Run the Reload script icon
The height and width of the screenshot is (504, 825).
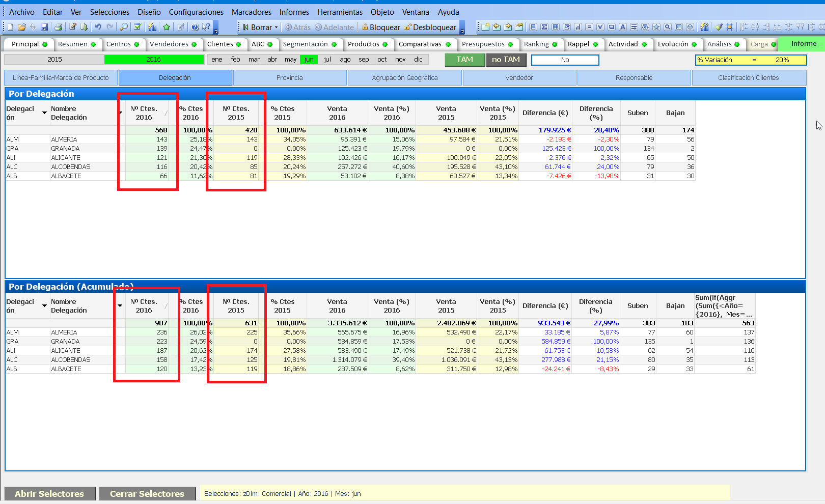click(x=84, y=27)
